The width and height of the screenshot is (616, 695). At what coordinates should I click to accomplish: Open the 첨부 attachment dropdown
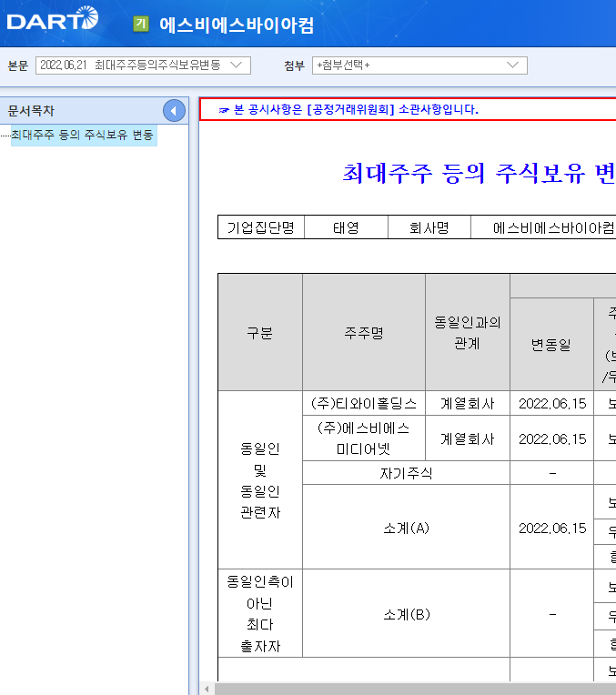(419, 65)
